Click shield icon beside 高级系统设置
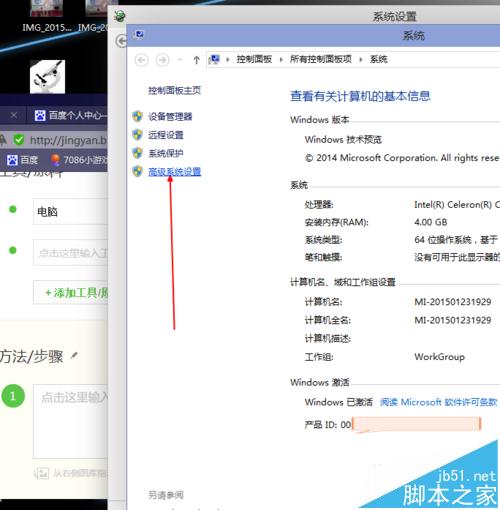Viewport: 500px width, 510px height. [x=137, y=171]
